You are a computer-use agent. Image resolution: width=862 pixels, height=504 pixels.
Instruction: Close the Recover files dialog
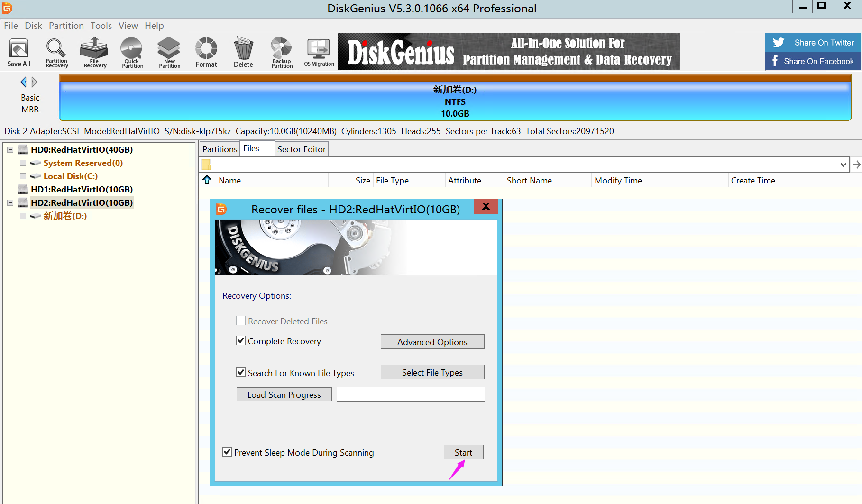click(486, 206)
